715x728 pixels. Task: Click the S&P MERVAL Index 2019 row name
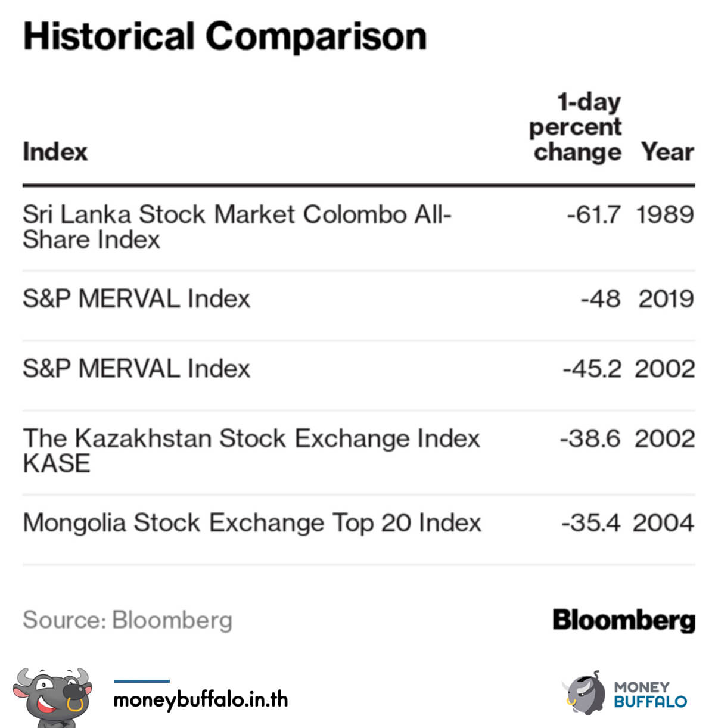136,298
